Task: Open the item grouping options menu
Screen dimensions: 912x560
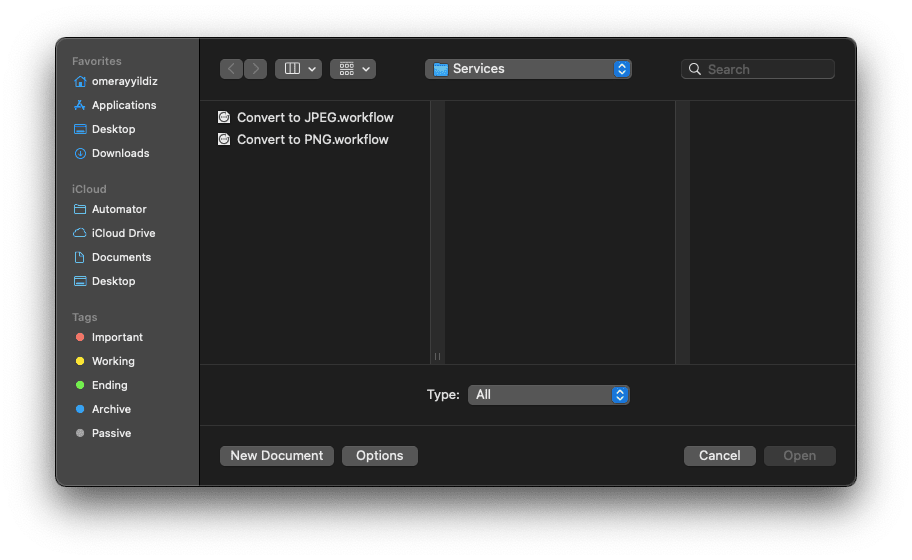Action: [x=353, y=69]
